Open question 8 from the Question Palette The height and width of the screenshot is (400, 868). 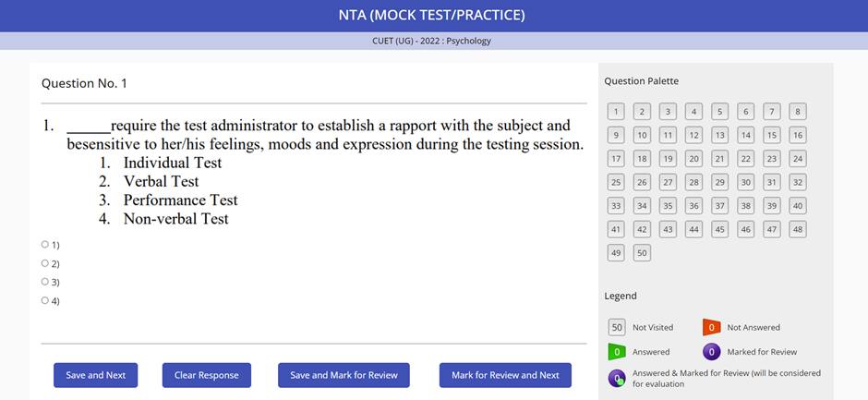(x=798, y=112)
